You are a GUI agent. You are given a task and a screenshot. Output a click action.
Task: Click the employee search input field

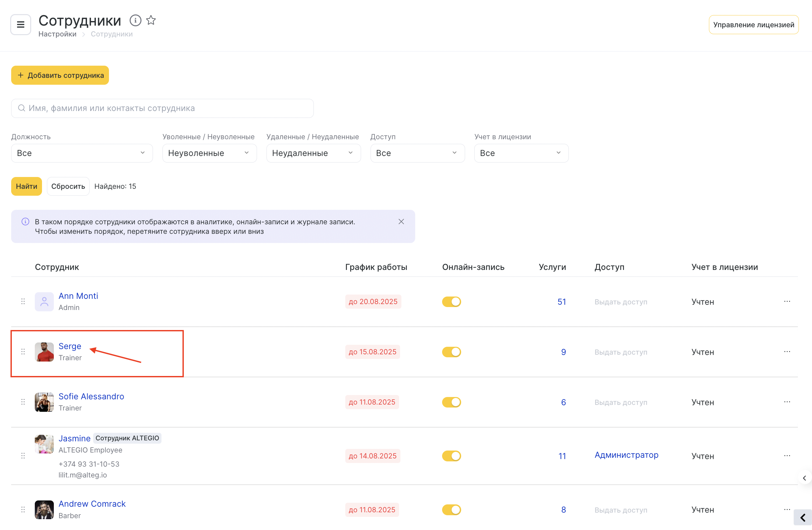pyautogui.click(x=162, y=108)
